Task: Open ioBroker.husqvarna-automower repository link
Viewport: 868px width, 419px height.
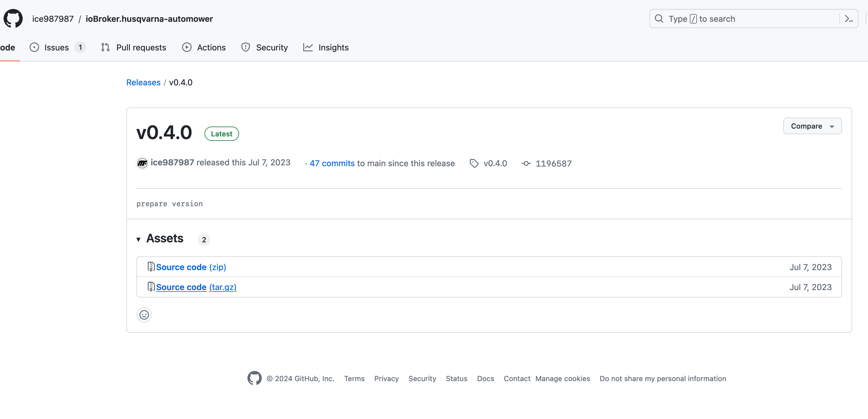Action: click(149, 19)
